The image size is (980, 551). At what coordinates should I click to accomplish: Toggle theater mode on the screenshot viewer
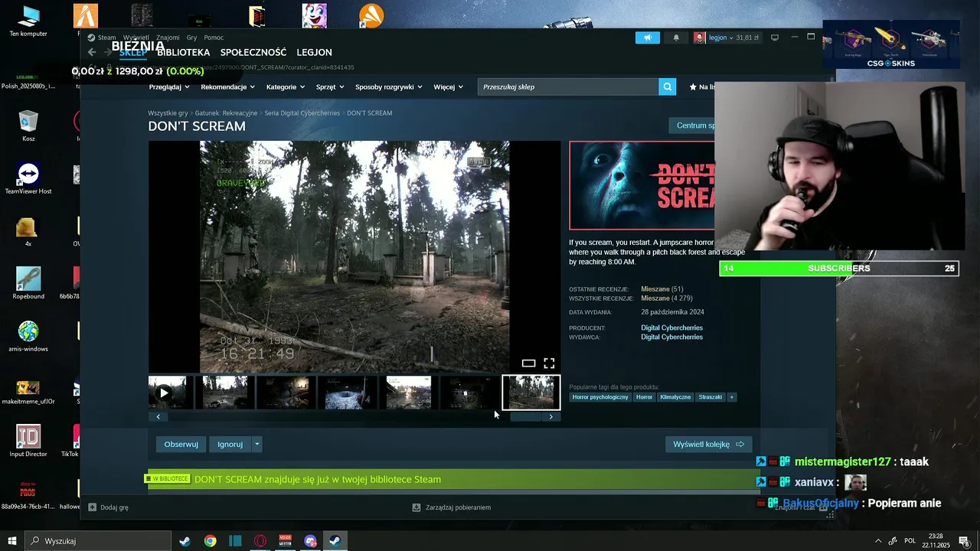(528, 363)
